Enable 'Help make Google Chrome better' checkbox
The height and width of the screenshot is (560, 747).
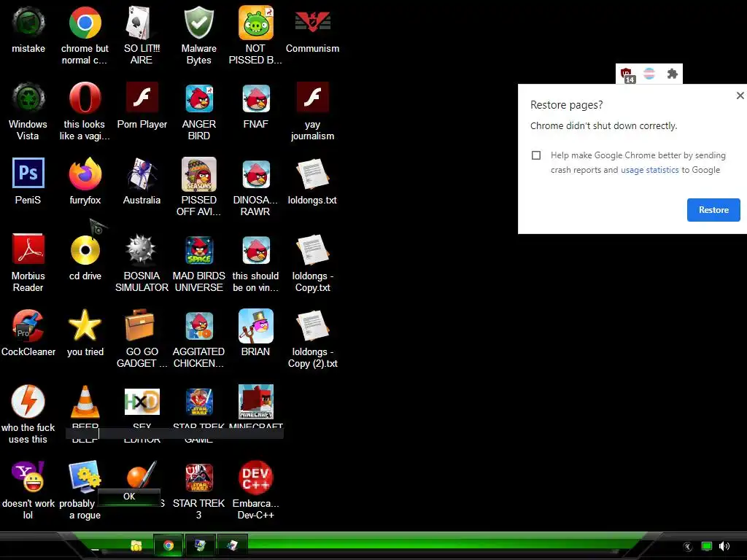click(x=536, y=155)
